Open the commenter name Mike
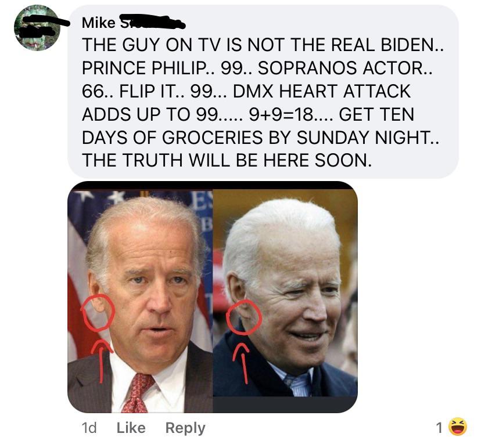The height and width of the screenshot is (448, 481). [99, 23]
